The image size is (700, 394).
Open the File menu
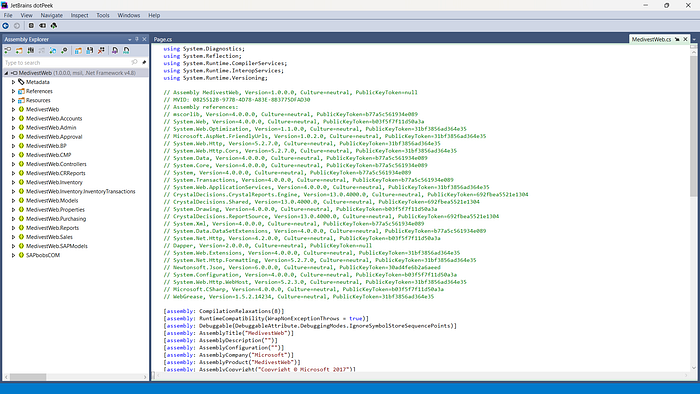8,15
